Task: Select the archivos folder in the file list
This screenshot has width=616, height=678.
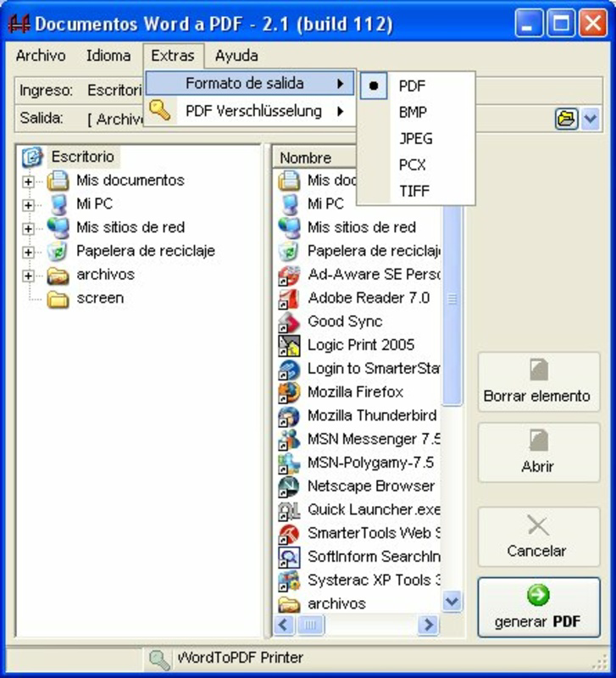Action: tap(336, 603)
